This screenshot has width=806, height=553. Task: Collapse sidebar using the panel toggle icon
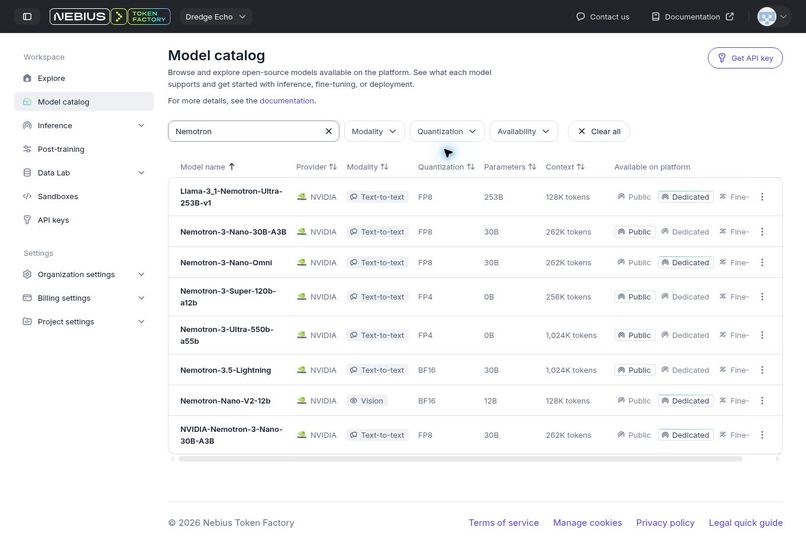point(27,16)
